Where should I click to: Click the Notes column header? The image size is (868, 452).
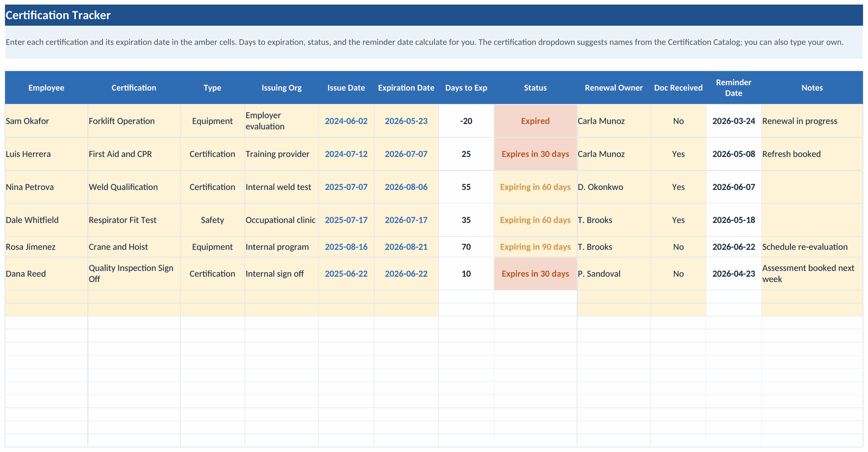[x=812, y=87]
